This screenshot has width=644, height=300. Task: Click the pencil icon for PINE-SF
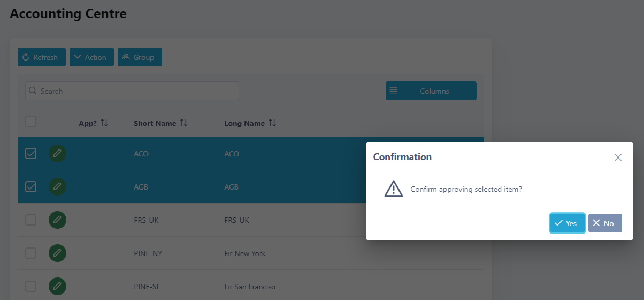click(x=57, y=287)
